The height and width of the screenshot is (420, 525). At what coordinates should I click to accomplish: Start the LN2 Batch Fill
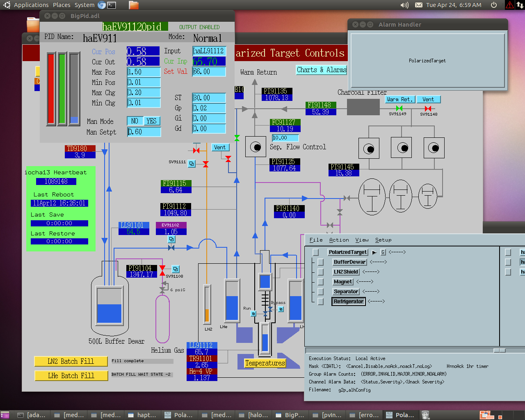[x=71, y=361]
